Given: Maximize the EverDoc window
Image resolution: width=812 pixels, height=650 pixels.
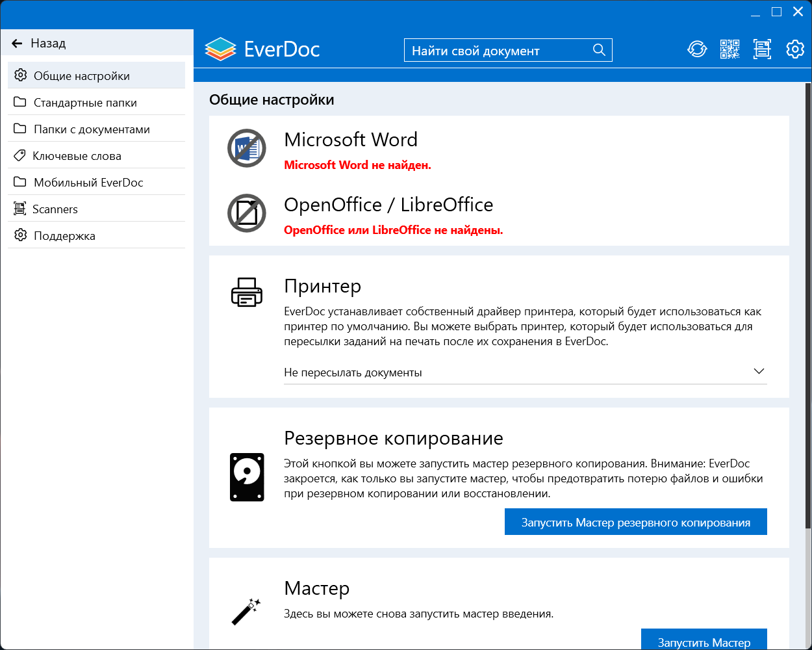Looking at the screenshot, I should 776,12.
